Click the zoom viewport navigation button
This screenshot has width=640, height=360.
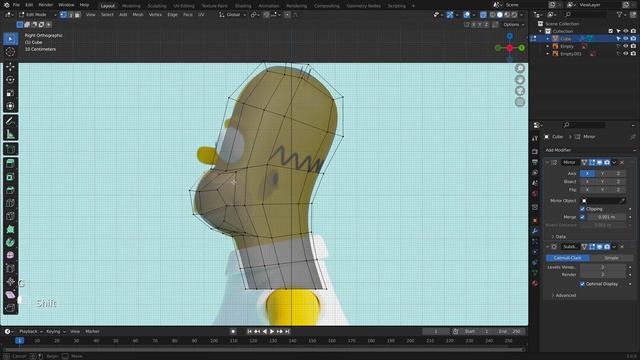point(520,68)
